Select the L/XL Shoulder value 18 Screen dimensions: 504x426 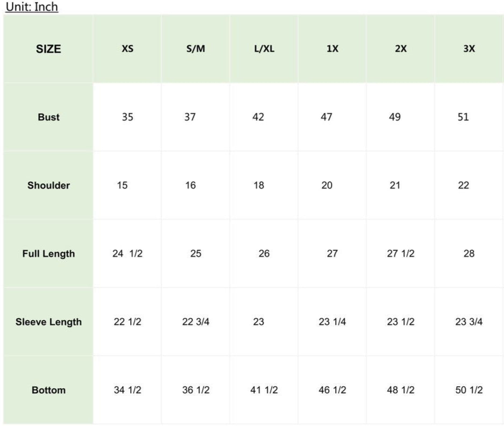click(259, 186)
